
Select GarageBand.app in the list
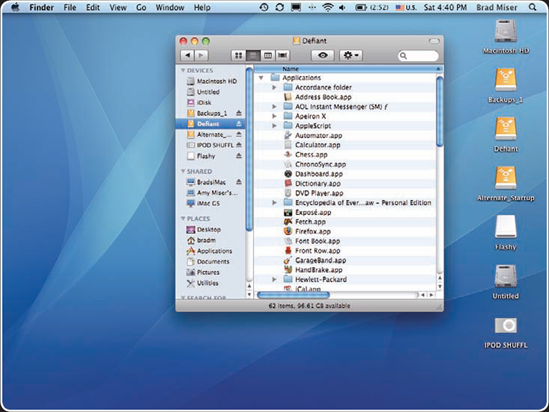click(x=345, y=260)
